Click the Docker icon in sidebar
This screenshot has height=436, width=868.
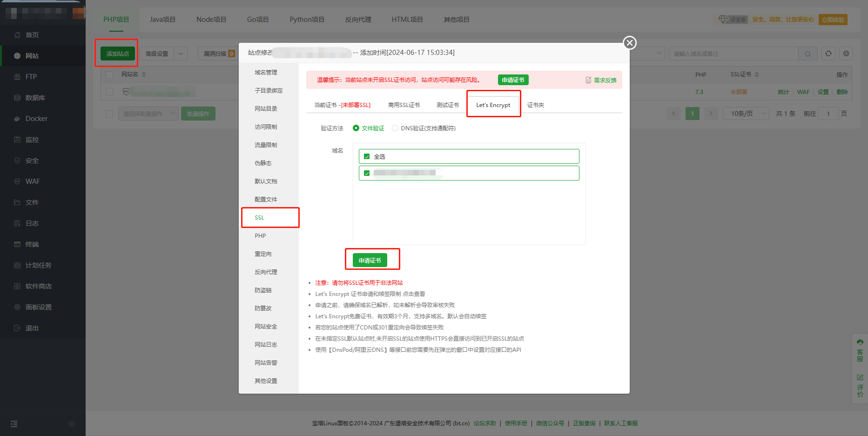pyautogui.click(x=17, y=119)
